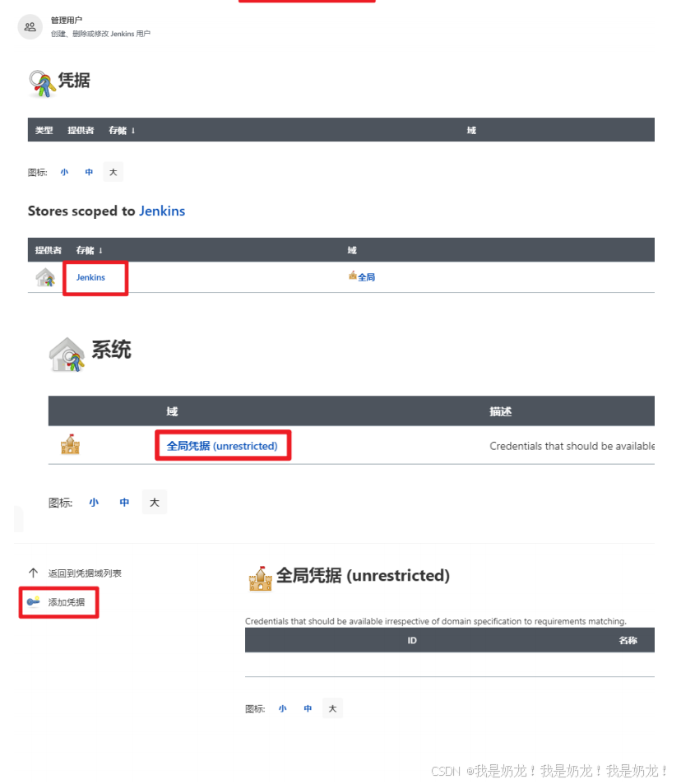Set icon size to 小 in credentials section
The width and height of the screenshot is (681, 784).
tap(64, 172)
